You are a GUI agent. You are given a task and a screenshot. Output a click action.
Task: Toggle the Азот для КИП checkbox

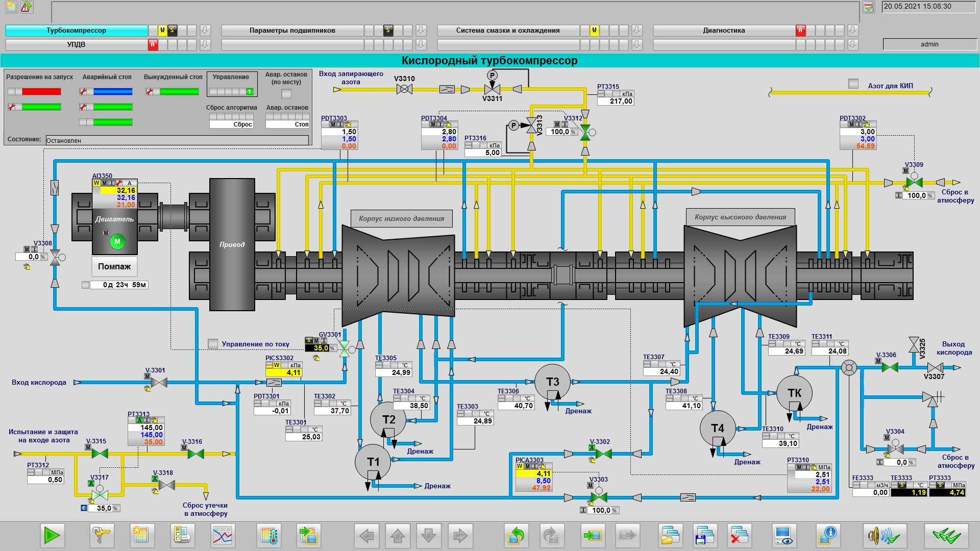pos(853,83)
